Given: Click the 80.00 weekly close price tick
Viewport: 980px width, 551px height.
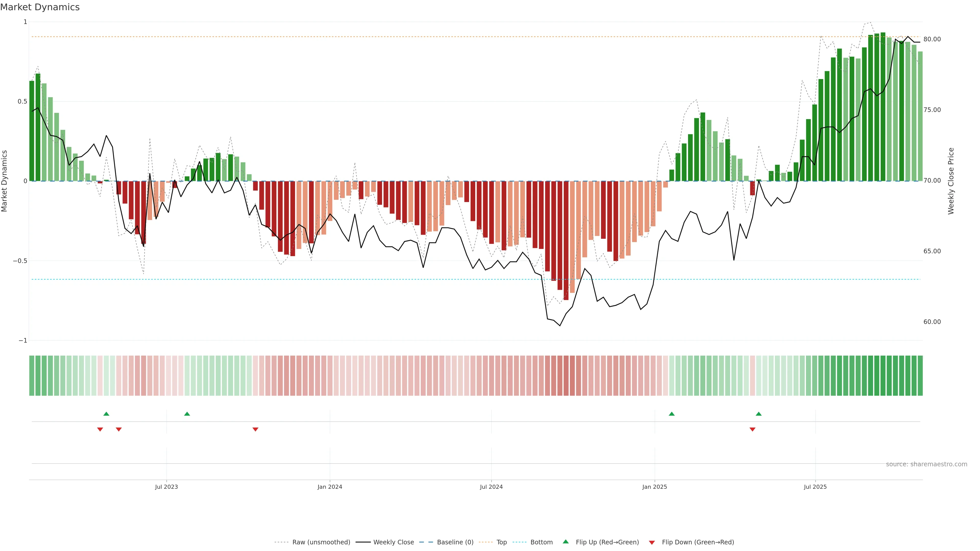Looking at the screenshot, I should [932, 39].
